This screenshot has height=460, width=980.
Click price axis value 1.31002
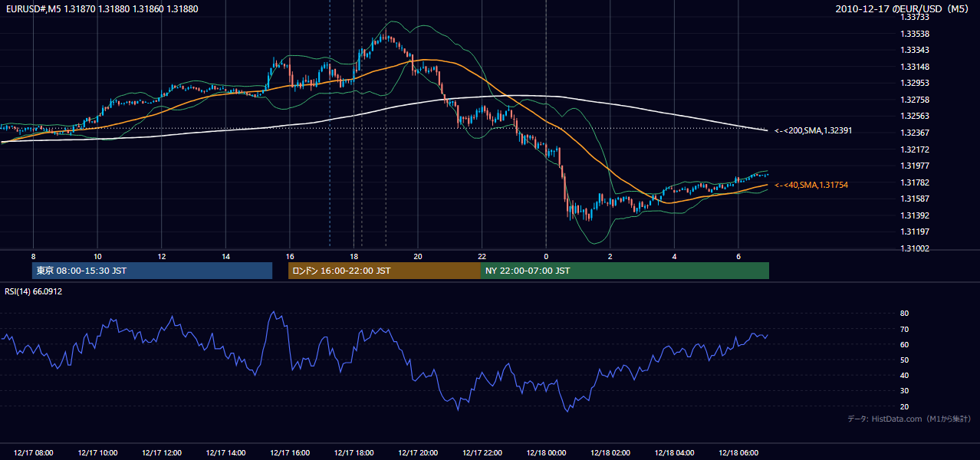tap(914, 248)
